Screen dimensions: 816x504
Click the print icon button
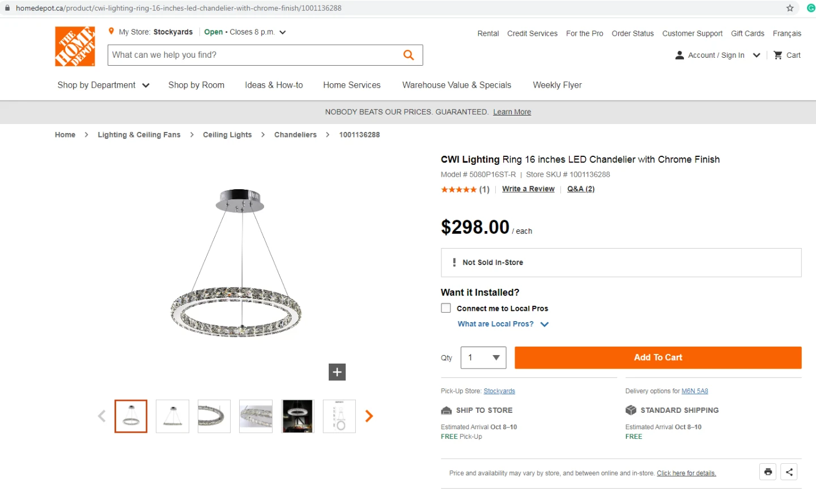768,472
